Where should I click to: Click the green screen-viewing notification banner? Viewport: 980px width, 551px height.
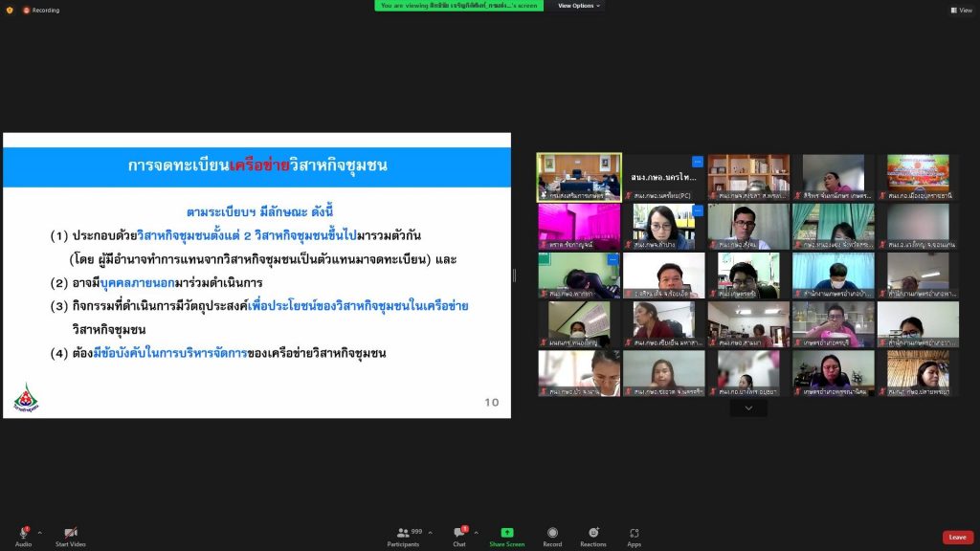(x=460, y=6)
